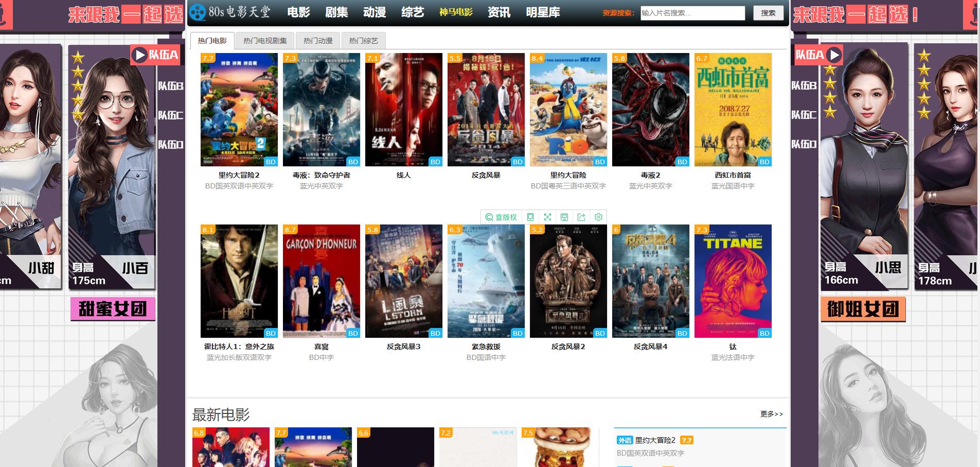This screenshot has height=467, width=980.
Task: Select the 热门综艺 tab
Action: (x=363, y=41)
